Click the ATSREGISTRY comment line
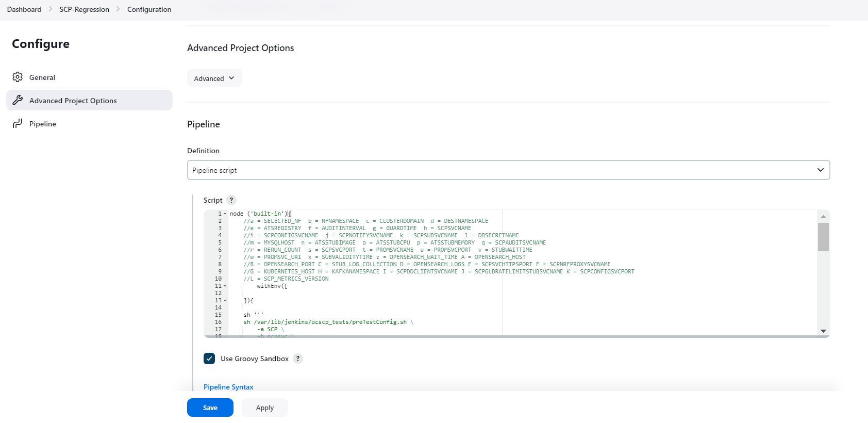Screen dimensions: 868x423 pyautogui.click(x=357, y=228)
